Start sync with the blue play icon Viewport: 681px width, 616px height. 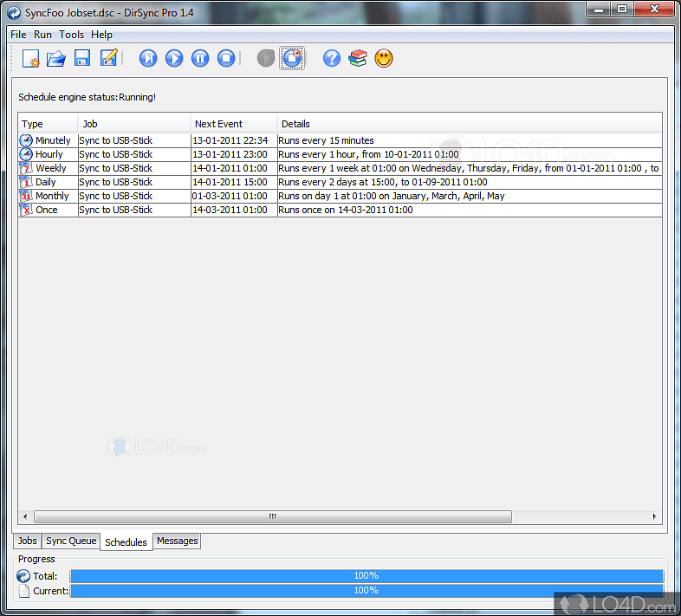coord(174,58)
